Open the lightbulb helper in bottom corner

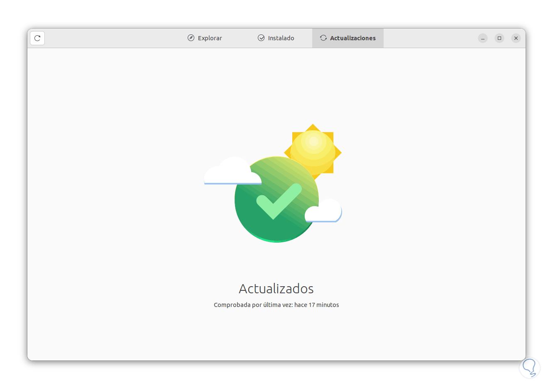(529, 368)
